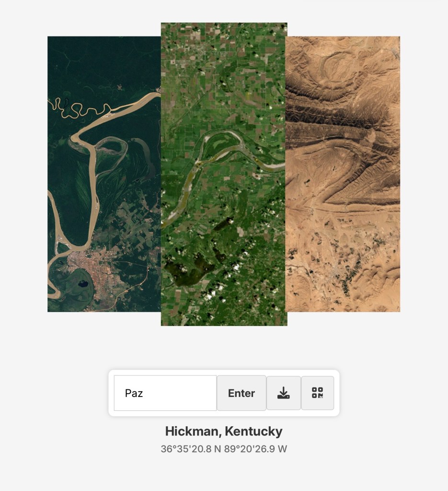Click the small settlement at desert image bottom
The height and width of the screenshot is (491, 448).
335,272
